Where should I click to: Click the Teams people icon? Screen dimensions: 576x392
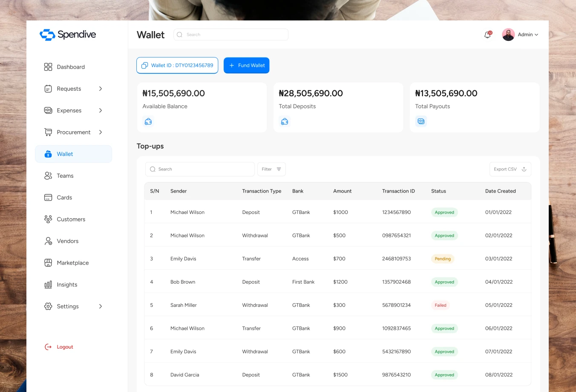click(48, 176)
